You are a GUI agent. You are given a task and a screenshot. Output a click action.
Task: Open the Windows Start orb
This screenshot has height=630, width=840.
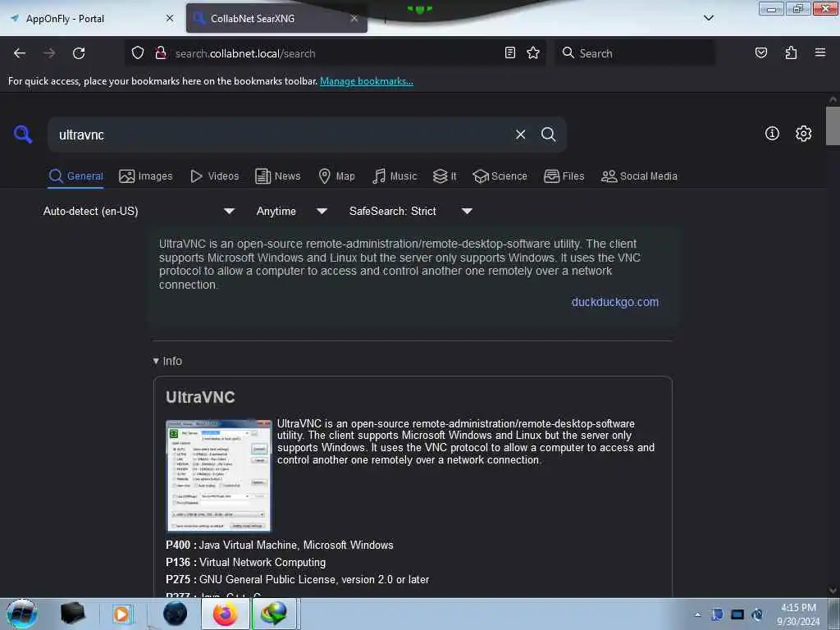[22, 614]
